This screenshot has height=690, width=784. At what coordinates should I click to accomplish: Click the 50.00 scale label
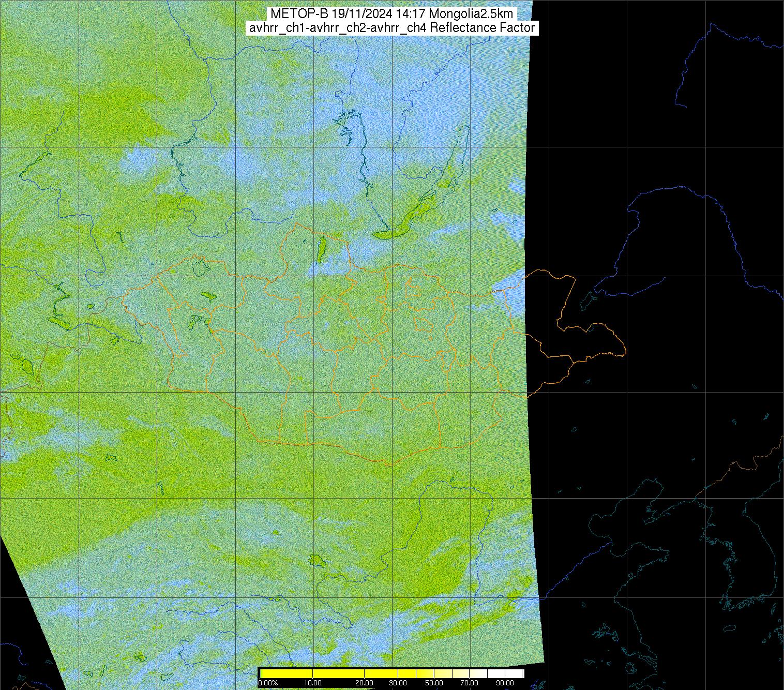434,683
